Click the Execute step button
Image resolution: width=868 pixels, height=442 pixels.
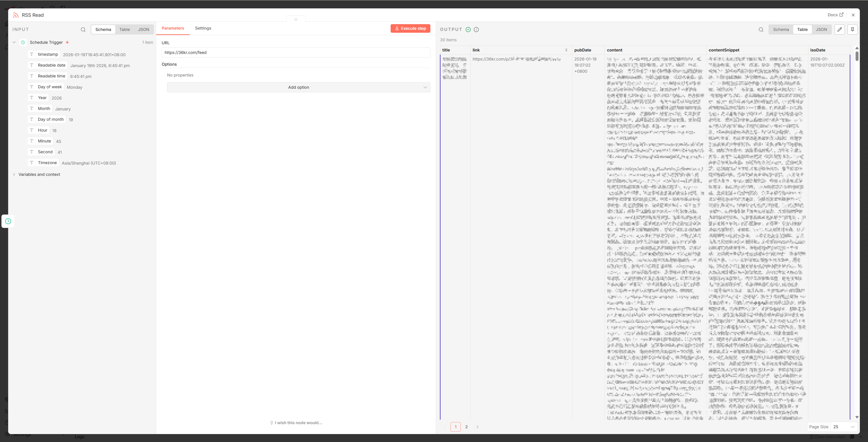pos(410,29)
